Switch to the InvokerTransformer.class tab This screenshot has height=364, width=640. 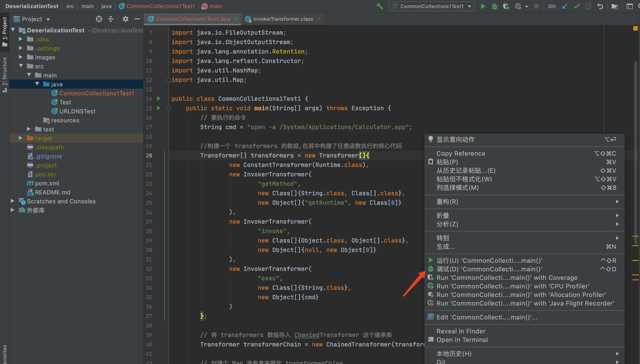[x=283, y=19]
